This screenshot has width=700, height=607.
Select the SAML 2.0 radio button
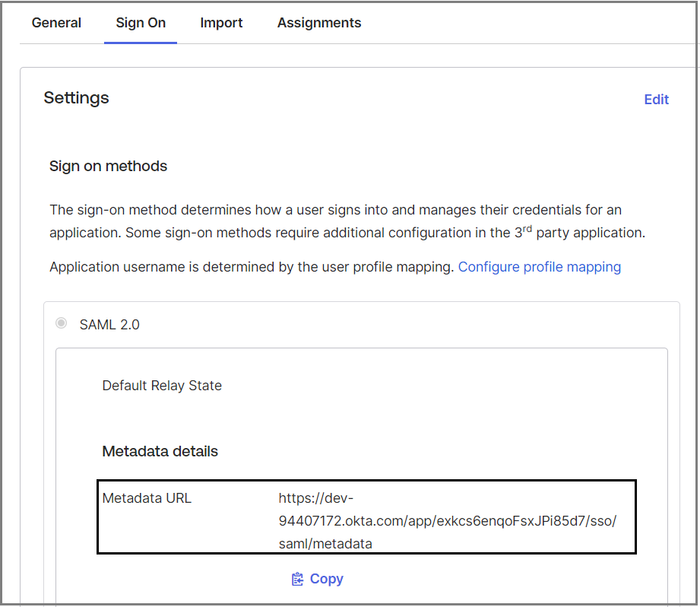(61, 323)
